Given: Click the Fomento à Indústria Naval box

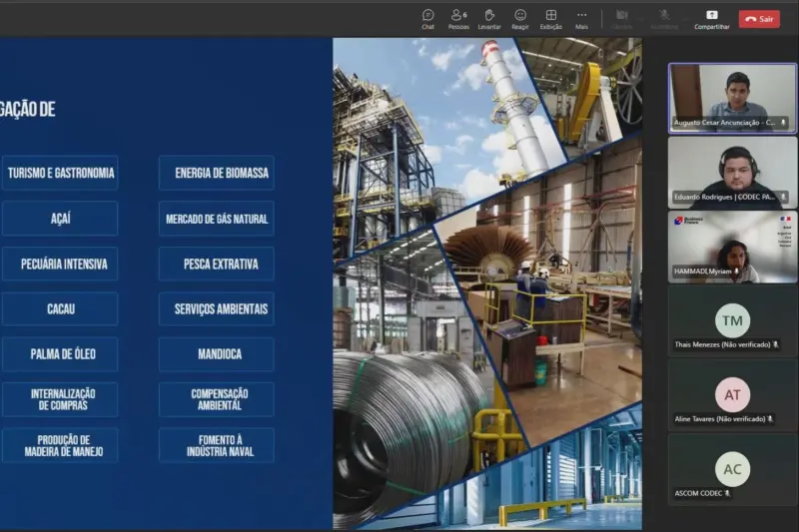Looking at the screenshot, I should [x=217, y=445].
